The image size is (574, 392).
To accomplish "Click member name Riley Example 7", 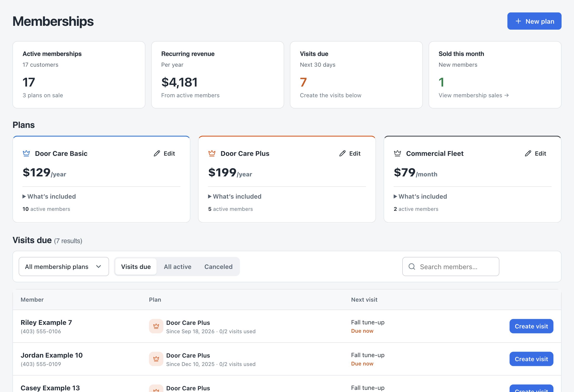I will point(46,322).
